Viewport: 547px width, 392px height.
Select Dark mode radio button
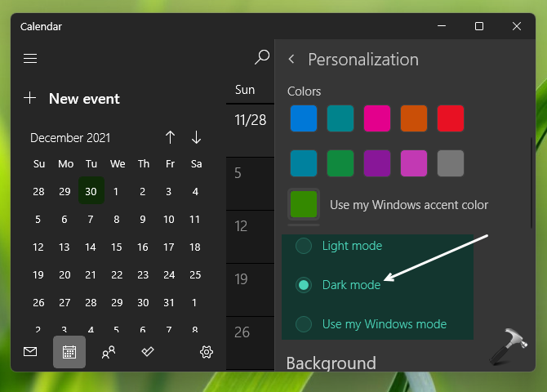(303, 285)
